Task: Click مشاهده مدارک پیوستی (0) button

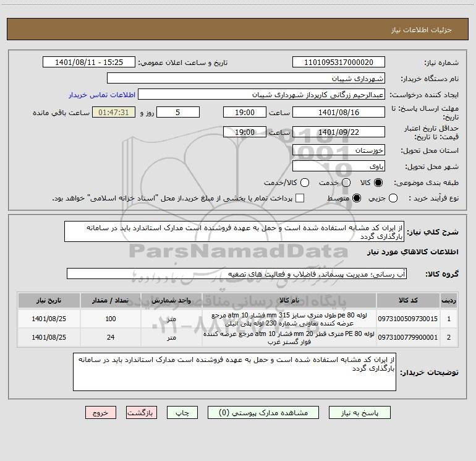Action: (263, 413)
